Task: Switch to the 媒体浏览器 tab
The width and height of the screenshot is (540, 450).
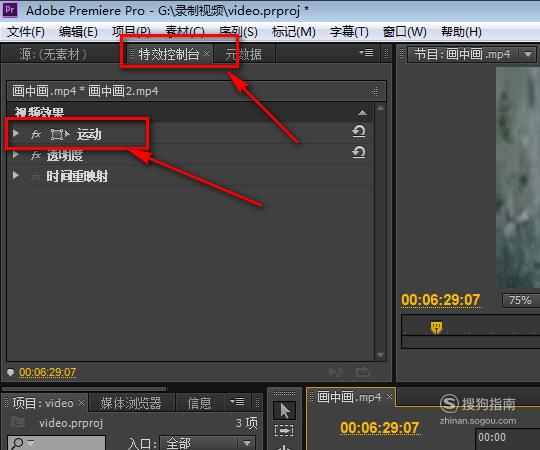Action: pyautogui.click(x=131, y=403)
